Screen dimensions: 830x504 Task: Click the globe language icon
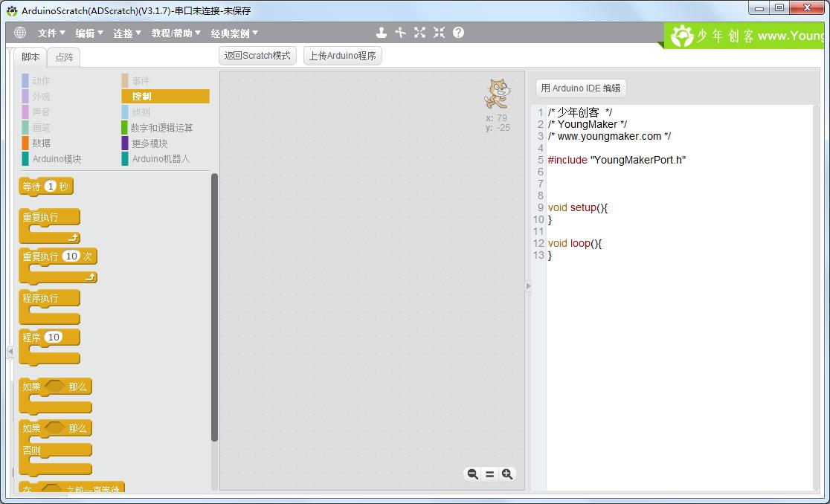pos(20,32)
